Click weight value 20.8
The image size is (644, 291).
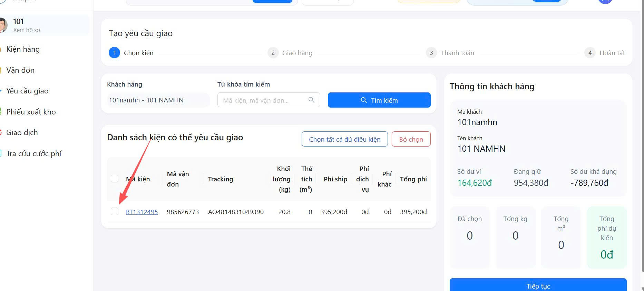pos(284,212)
